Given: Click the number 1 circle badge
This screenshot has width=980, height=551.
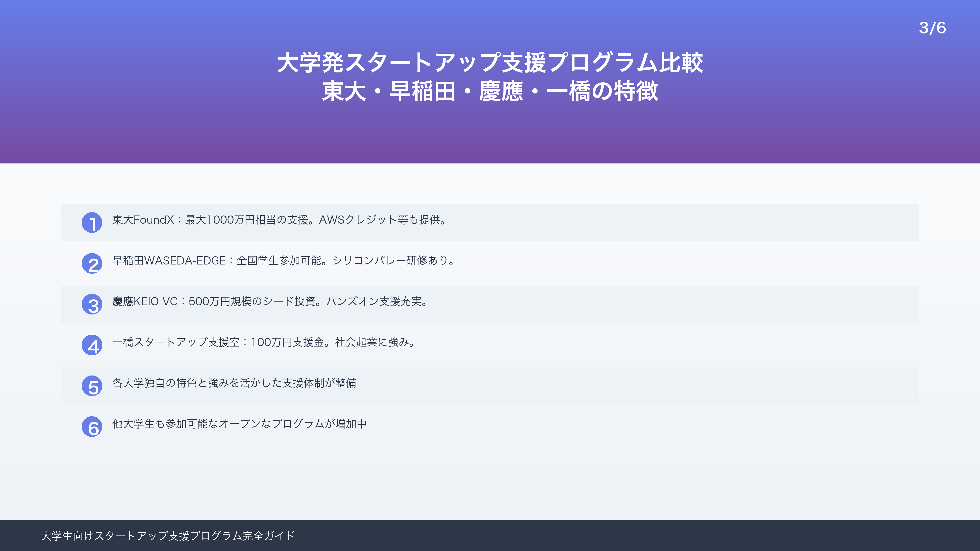Looking at the screenshot, I should (x=92, y=222).
